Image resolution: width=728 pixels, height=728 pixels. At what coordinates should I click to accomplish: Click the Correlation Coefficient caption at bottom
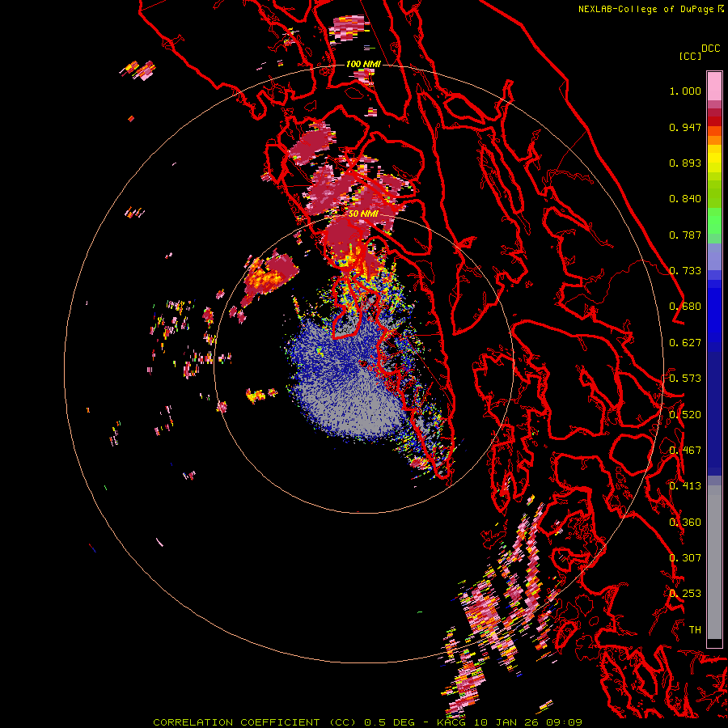[367, 722]
